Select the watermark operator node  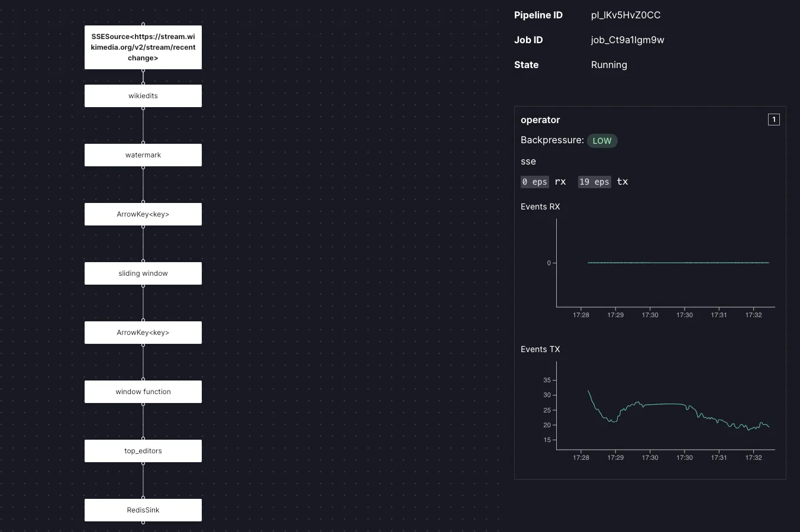pyautogui.click(x=143, y=155)
